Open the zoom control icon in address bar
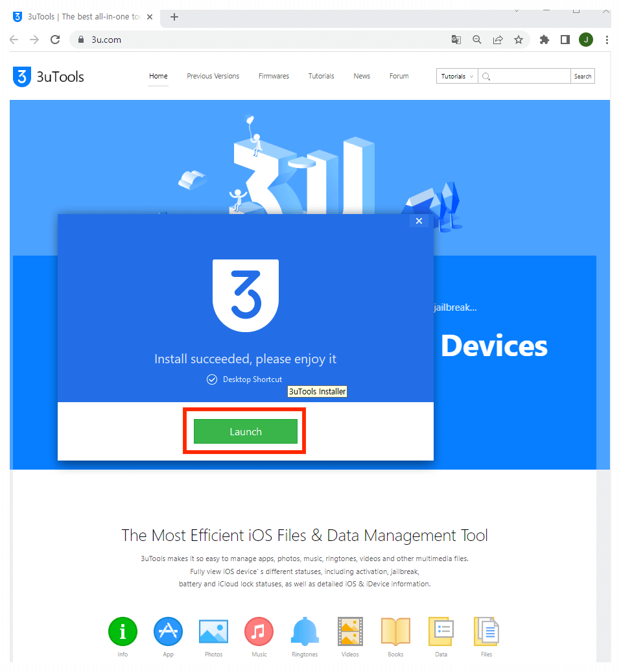Screen dimensions: 621x672 point(476,40)
